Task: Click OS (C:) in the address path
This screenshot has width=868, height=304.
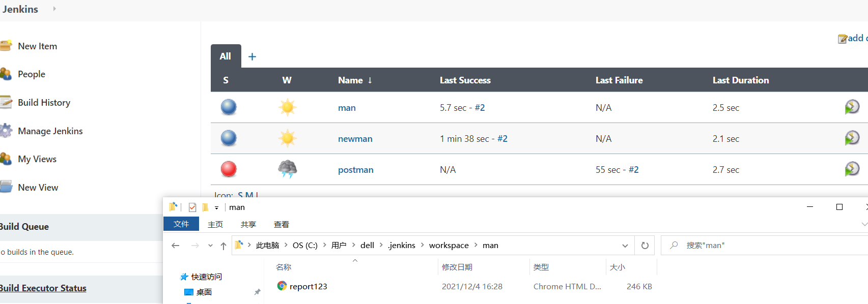Action: (305, 246)
